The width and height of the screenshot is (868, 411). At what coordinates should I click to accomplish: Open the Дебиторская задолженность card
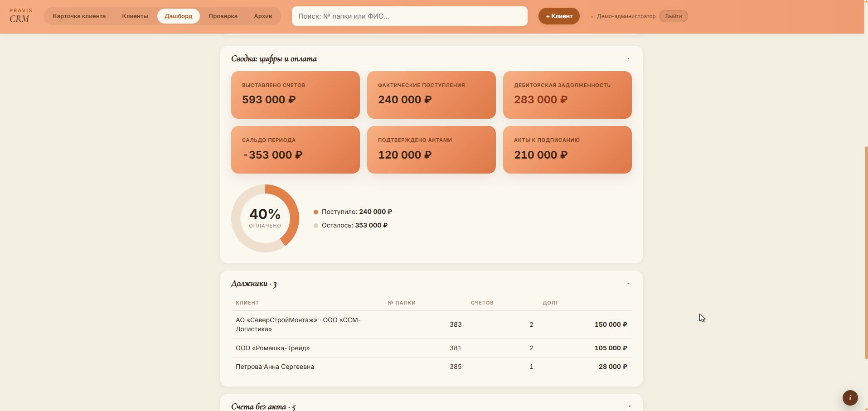click(x=567, y=95)
